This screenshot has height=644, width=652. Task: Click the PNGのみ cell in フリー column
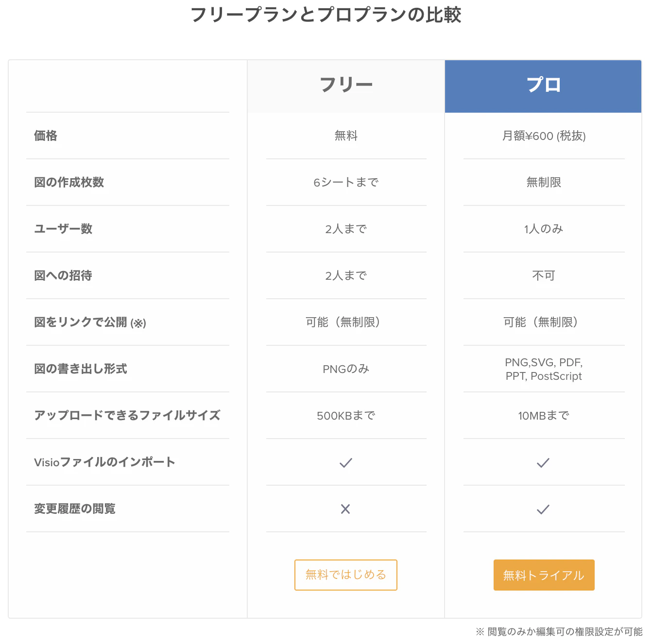pos(345,369)
